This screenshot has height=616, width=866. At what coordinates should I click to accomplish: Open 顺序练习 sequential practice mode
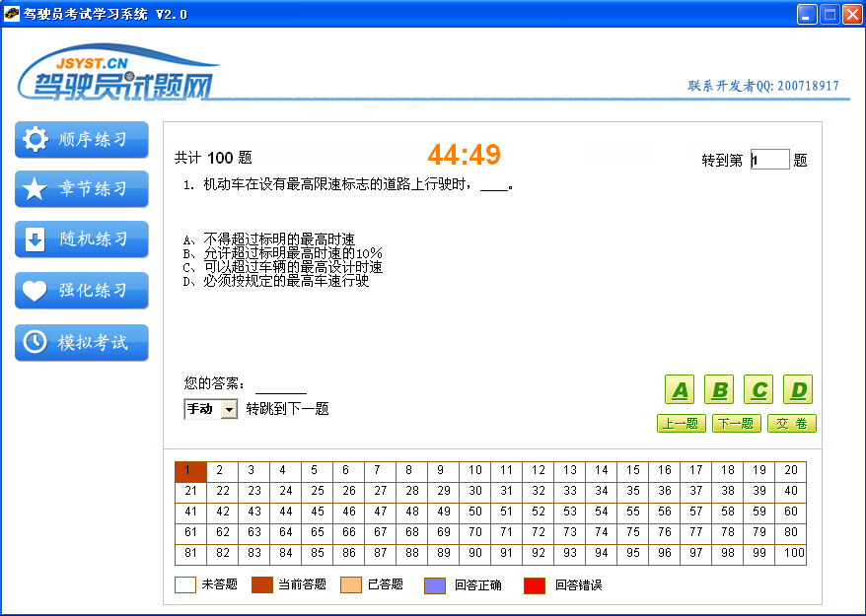(x=82, y=140)
